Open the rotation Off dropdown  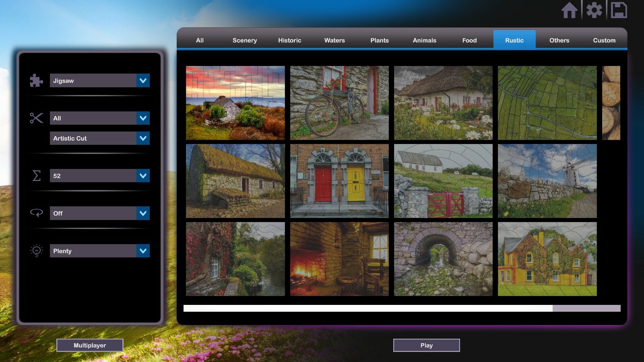pos(143,213)
